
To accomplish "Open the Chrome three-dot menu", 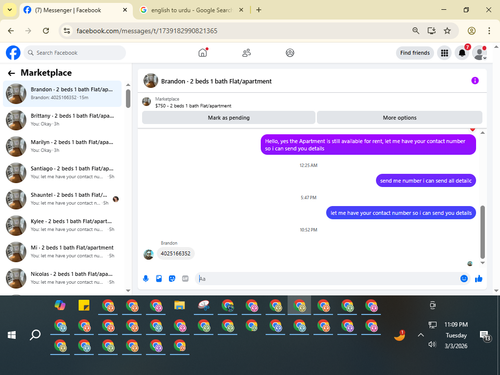I will [x=489, y=31].
